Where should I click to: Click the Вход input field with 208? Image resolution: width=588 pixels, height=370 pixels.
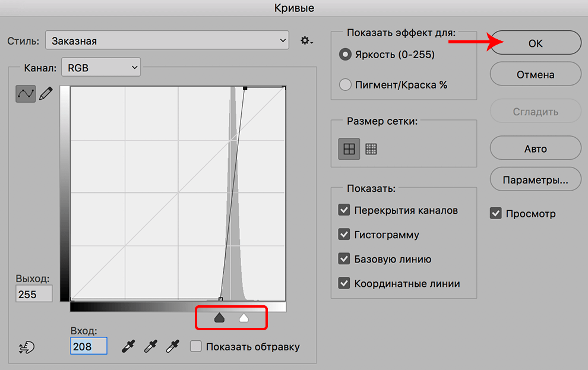89,346
